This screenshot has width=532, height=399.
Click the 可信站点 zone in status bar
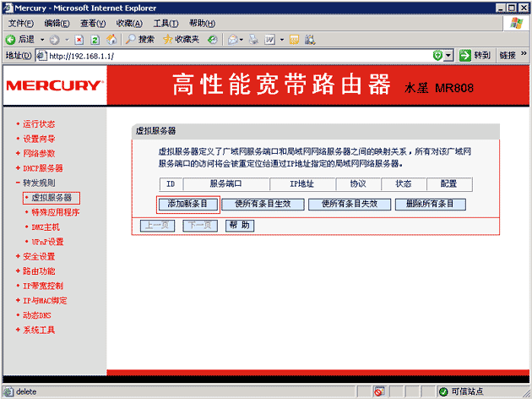[x=463, y=392]
